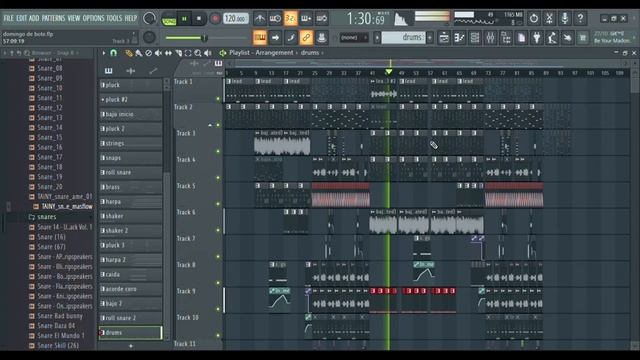
Task: Click the 1:30:69 time display
Action: point(366,19)
